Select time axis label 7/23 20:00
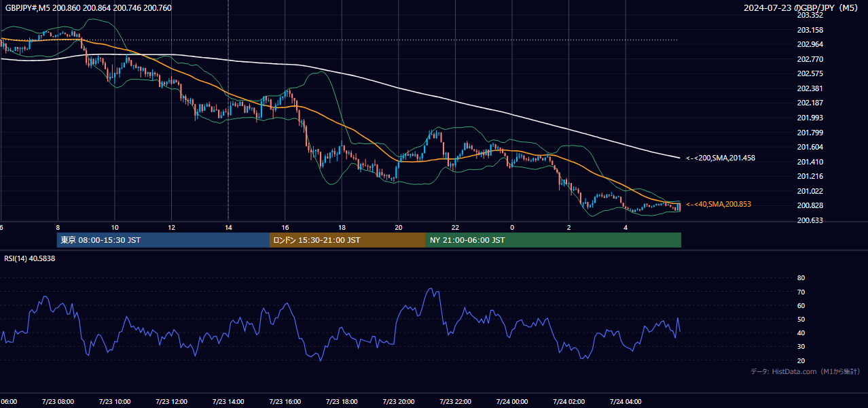Viewport: 868px width, 408px height. (398, 401)
